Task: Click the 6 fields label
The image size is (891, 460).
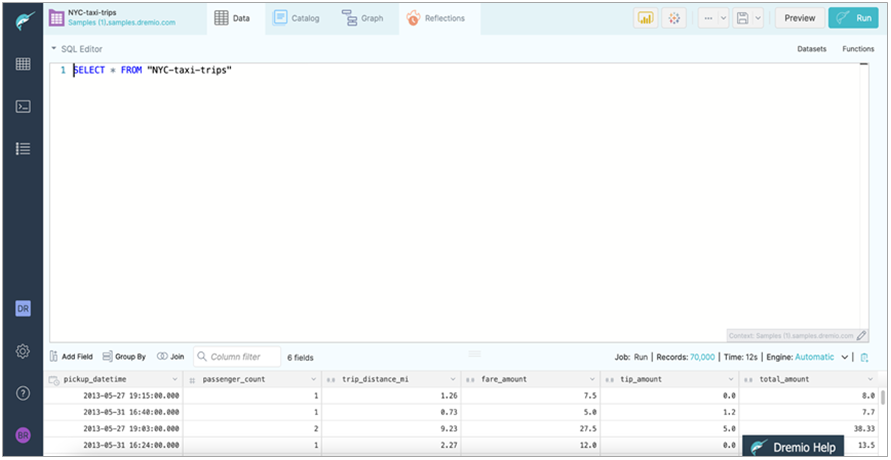Action: (300, 358)
